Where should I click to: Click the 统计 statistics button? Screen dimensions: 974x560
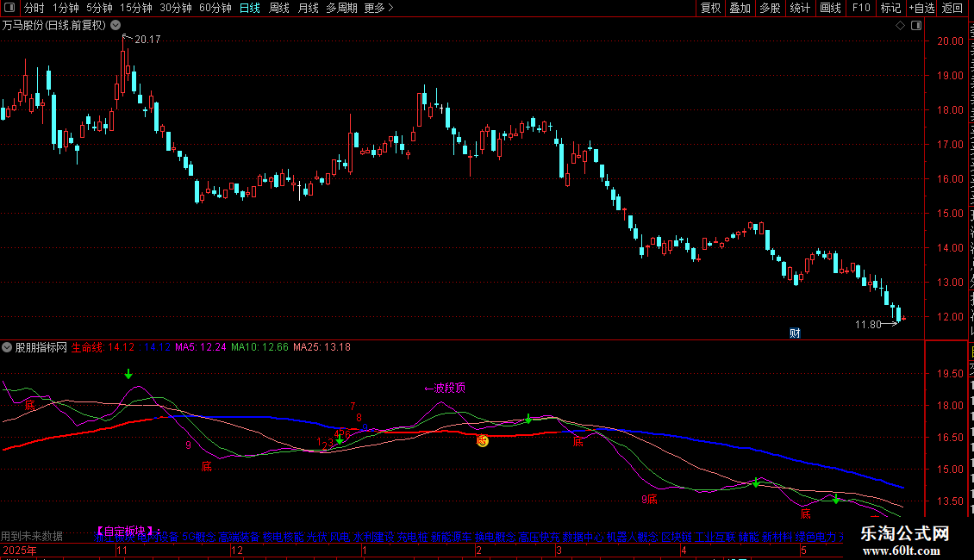800,8
